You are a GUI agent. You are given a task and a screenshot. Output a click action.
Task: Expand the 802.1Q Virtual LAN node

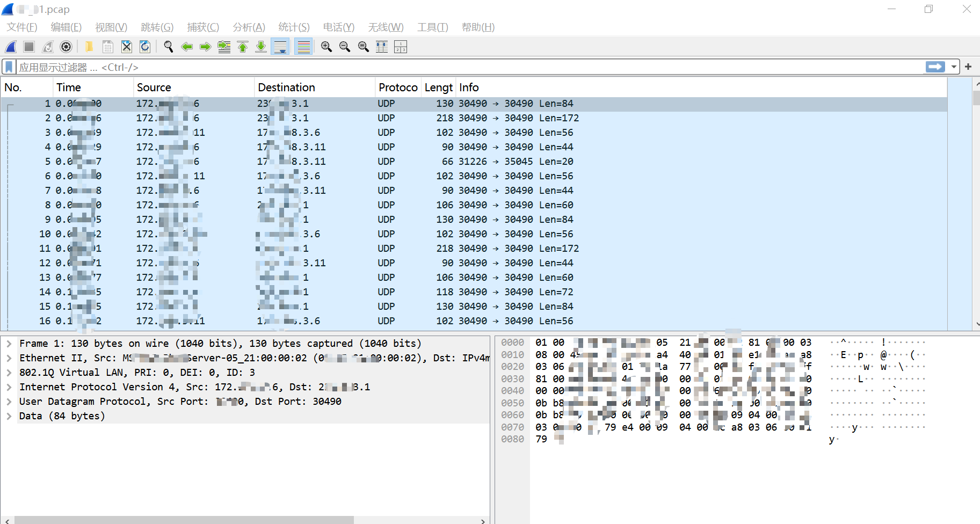click(9, 373)
